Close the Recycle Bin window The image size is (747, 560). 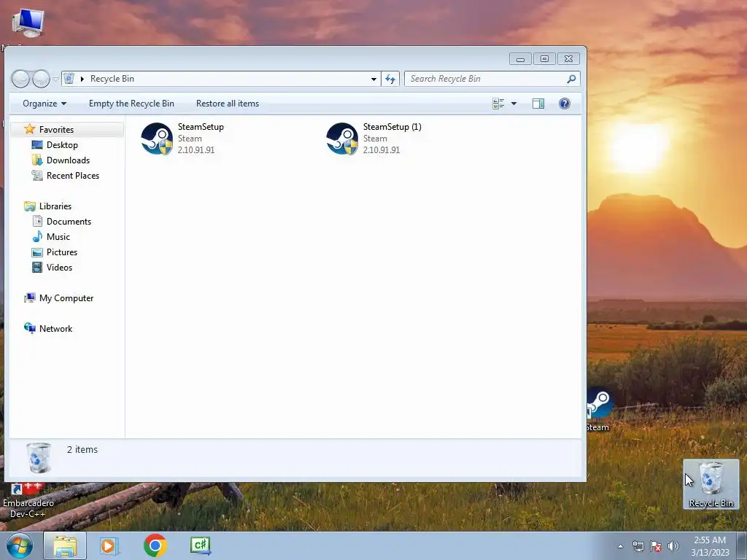point(568,58)
